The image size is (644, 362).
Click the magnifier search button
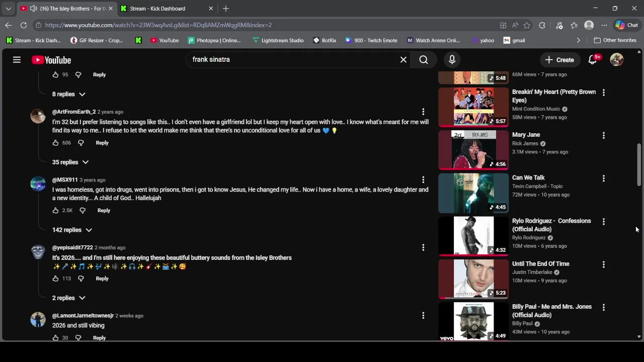tap(424, 60)
